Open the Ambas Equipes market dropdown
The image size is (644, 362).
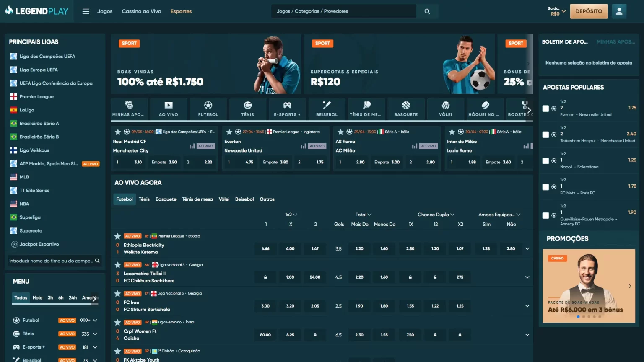499,215
